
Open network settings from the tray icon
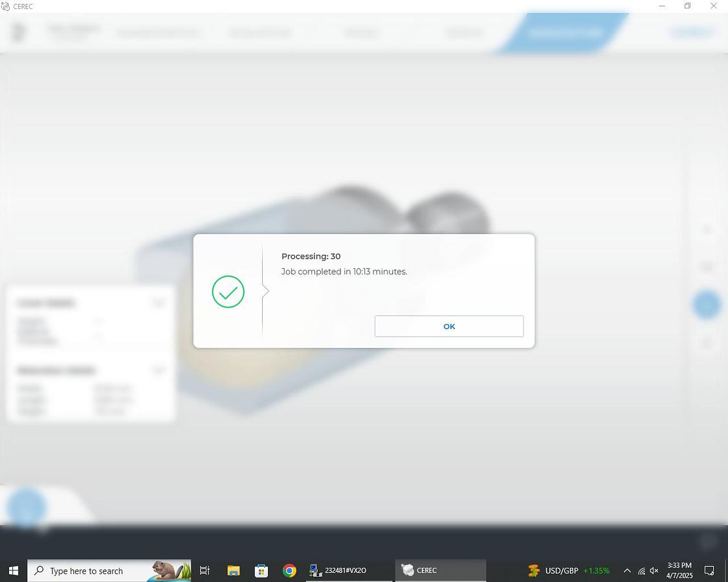tap(641, 571)
